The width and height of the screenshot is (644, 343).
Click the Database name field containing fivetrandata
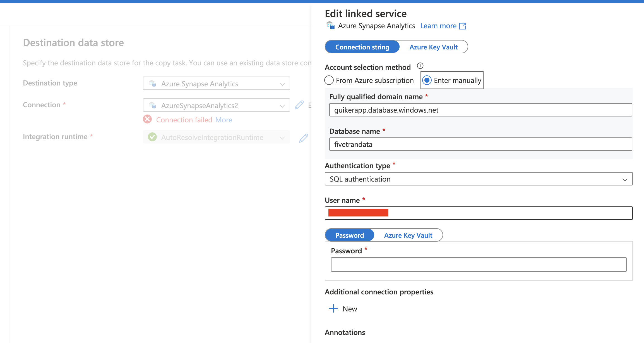point(480,144)
